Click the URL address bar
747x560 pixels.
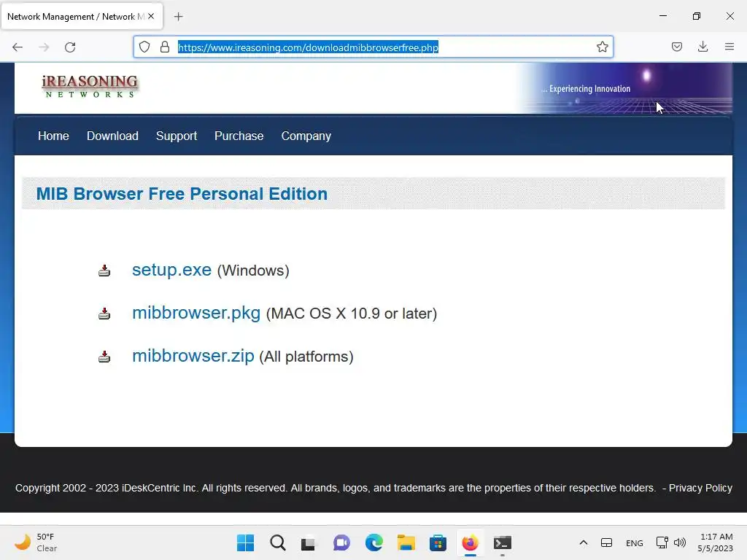point(373,47)
